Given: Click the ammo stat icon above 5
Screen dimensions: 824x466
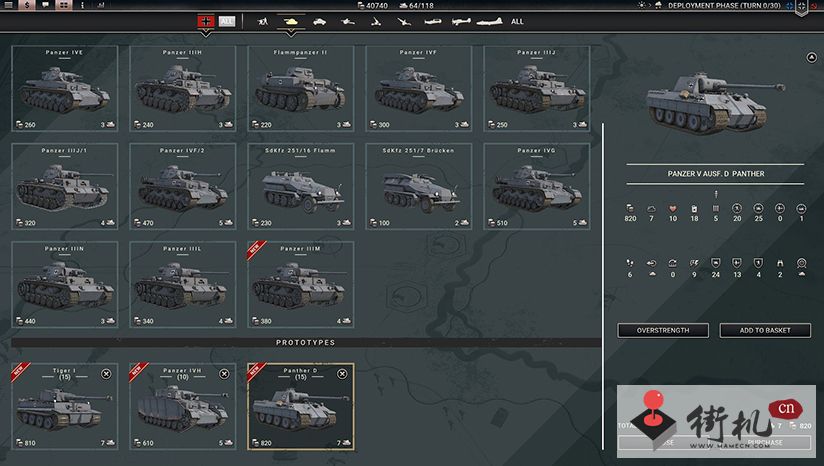Looking at the screenshot, I should pyautogui.click(x=716, y=209).
